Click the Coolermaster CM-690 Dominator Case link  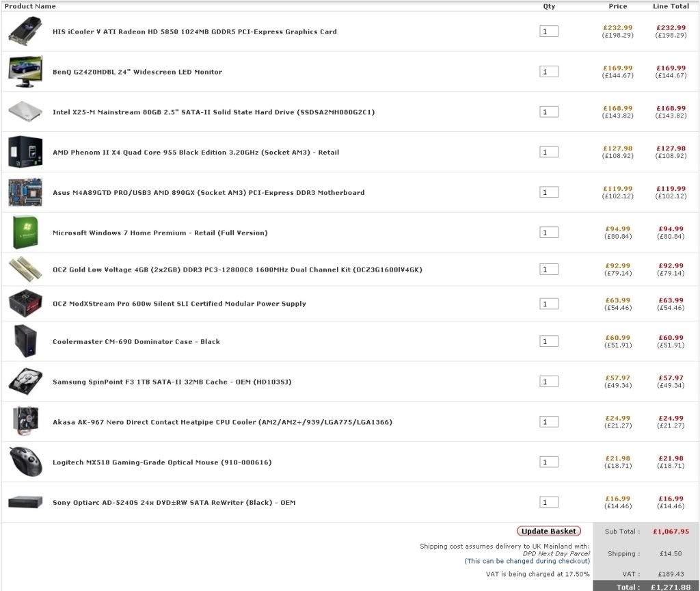pyautogui.click(x=136, y=342)
